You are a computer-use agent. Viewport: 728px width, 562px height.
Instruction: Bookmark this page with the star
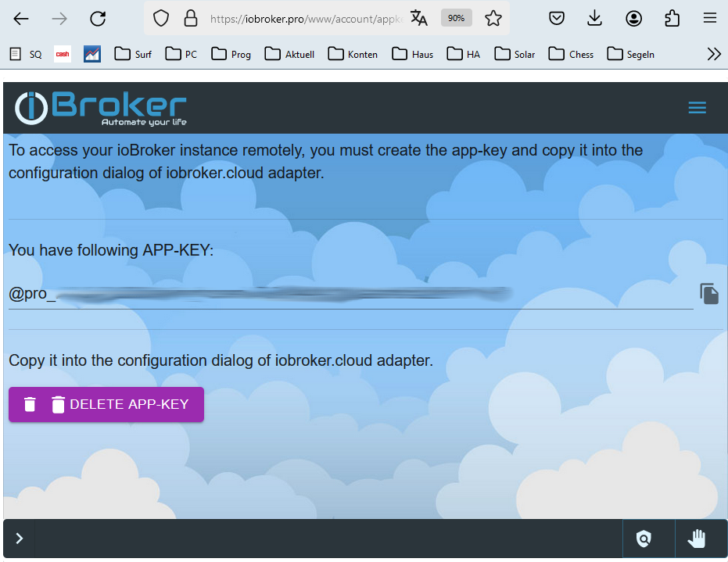coord(493,19)
